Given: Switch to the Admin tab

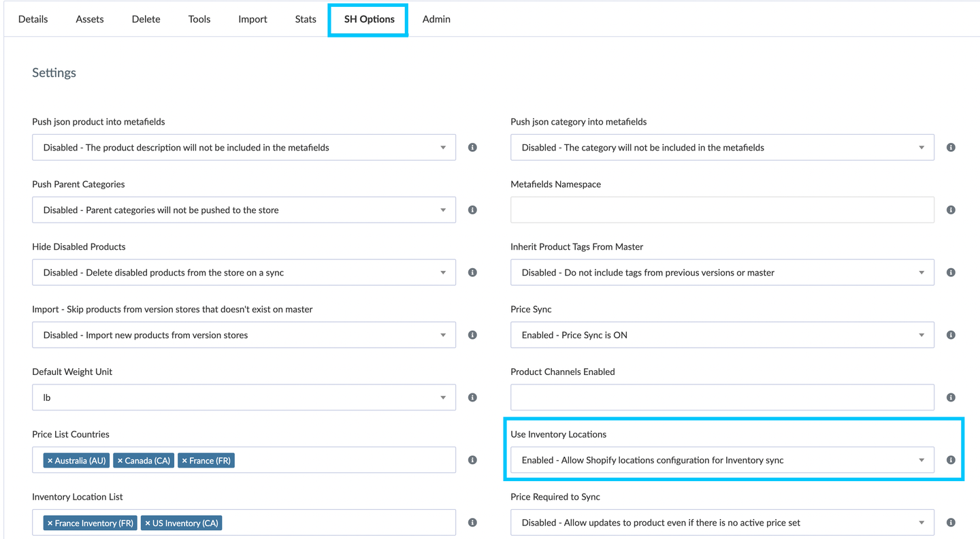Looking at the screenshot, I should tap(436, 19).
